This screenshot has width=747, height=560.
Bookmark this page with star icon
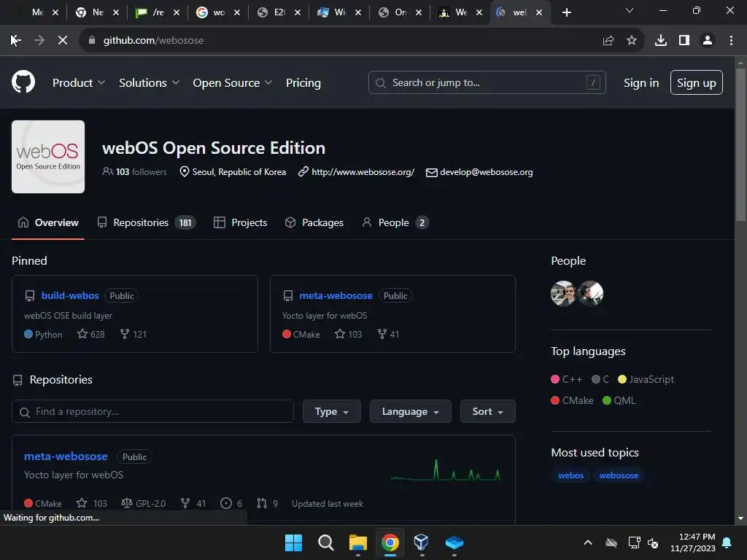632,41
